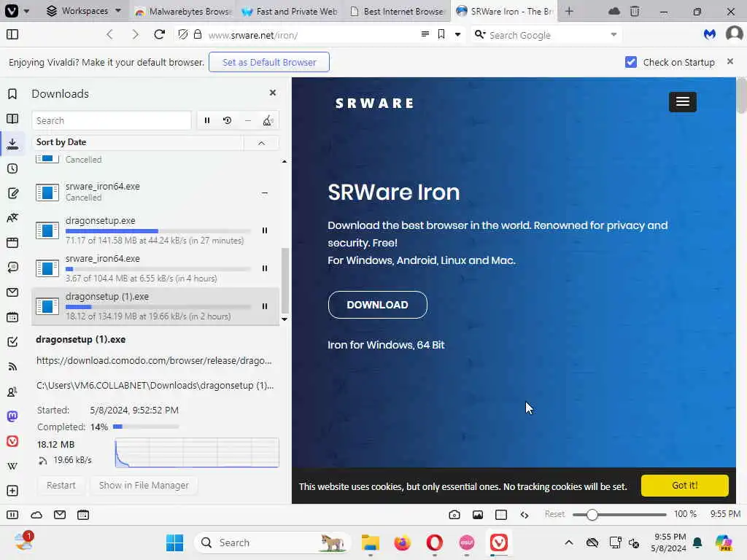Go forward to next page
Image resolution: width=747 pixels, height=560 pixels.
click(x=135, y=34)
